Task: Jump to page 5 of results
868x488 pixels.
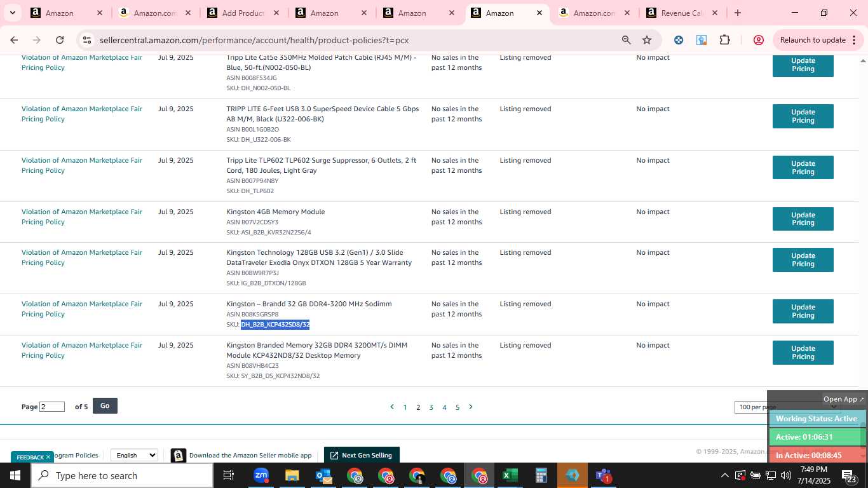Action: point(457,407)
